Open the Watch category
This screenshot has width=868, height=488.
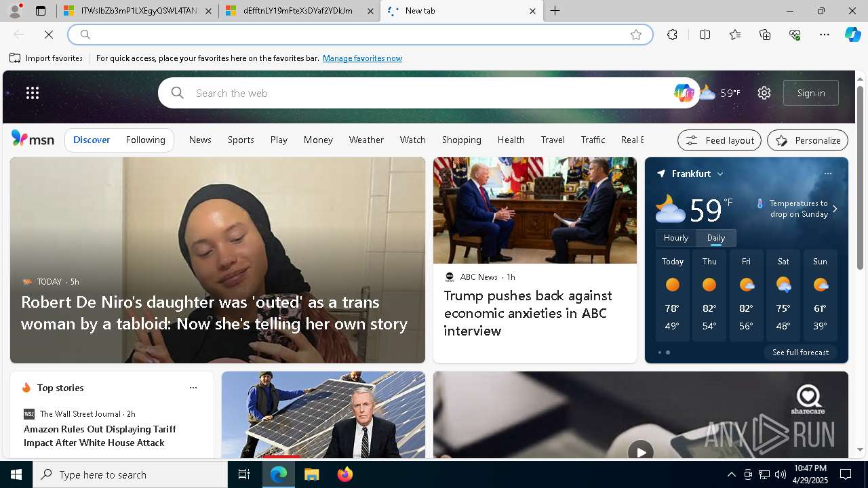coord(412,140)
